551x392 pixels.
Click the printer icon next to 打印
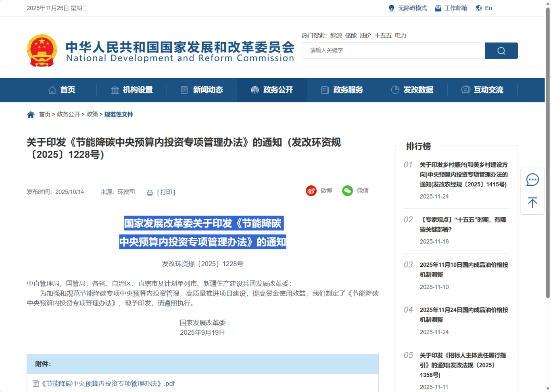coord(150,193)
